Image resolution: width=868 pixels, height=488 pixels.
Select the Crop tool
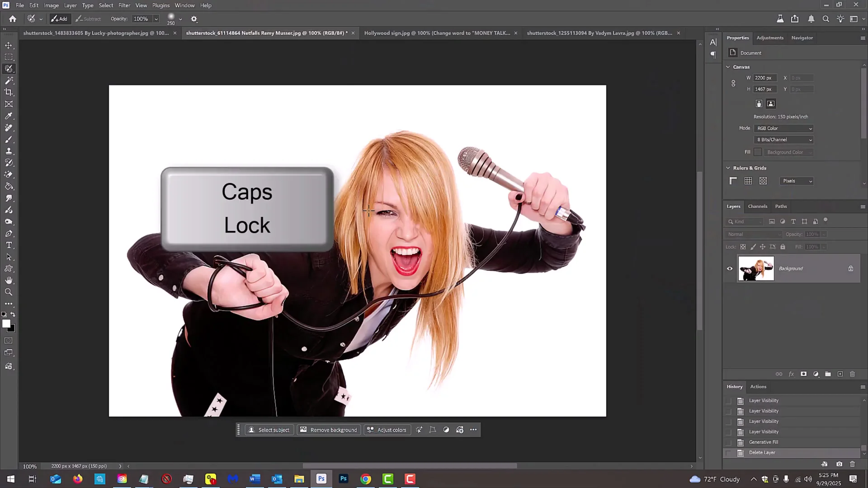pos(9,92)
